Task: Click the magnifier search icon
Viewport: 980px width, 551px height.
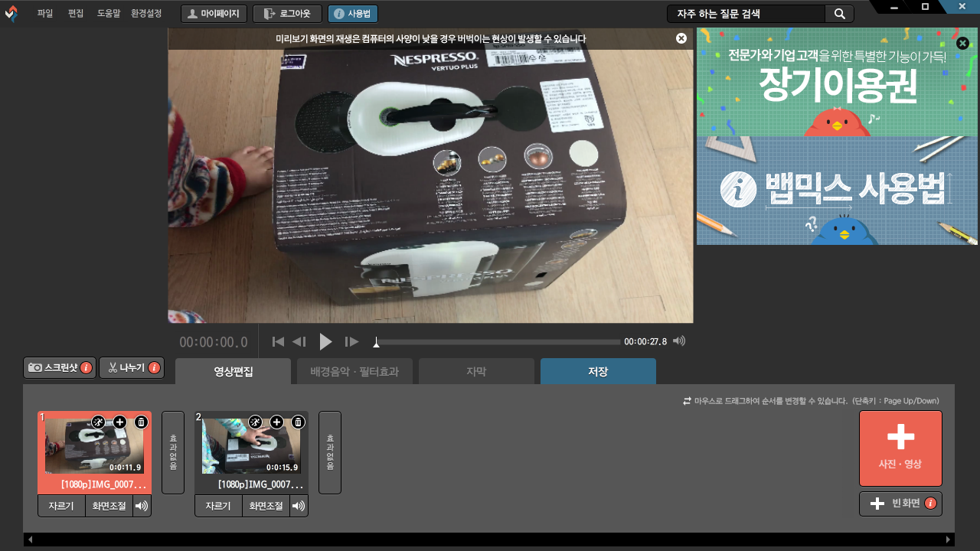Action: pyautogui.click(x=839, y=14)
